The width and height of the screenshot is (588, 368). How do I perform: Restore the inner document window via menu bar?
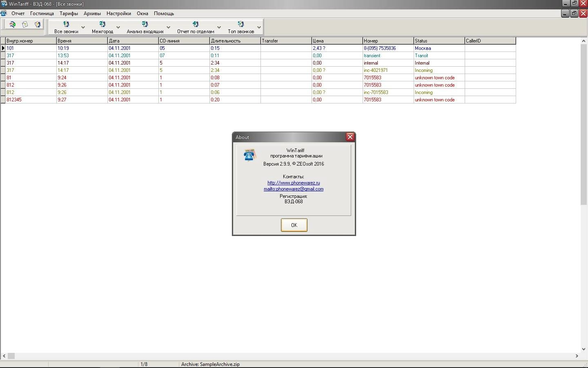pos(574,13)
